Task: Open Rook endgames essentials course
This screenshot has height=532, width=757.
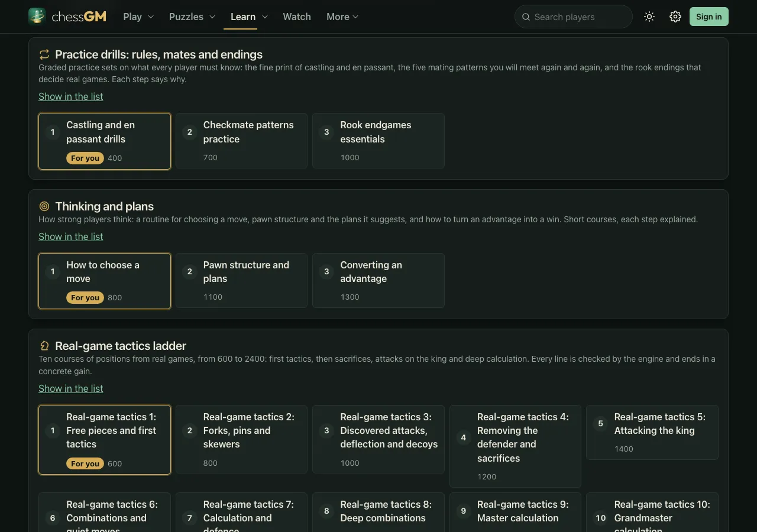Action: [378, 141]
